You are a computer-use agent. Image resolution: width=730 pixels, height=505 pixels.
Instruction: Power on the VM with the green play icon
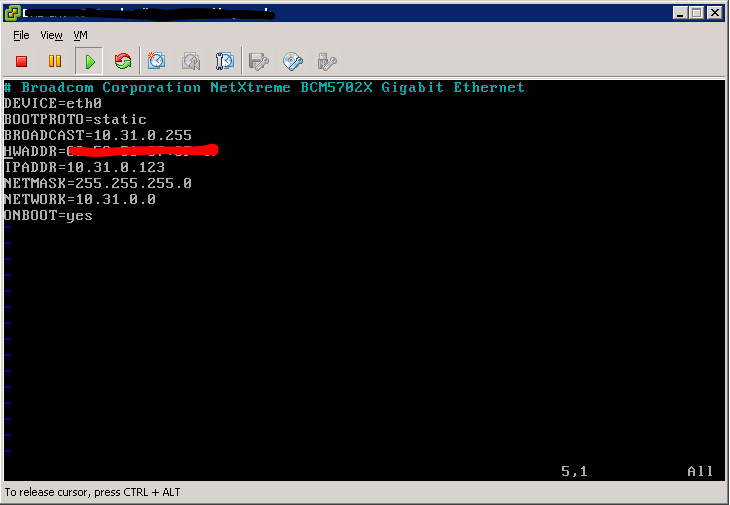pyautogui.click(x=89, y=61)
